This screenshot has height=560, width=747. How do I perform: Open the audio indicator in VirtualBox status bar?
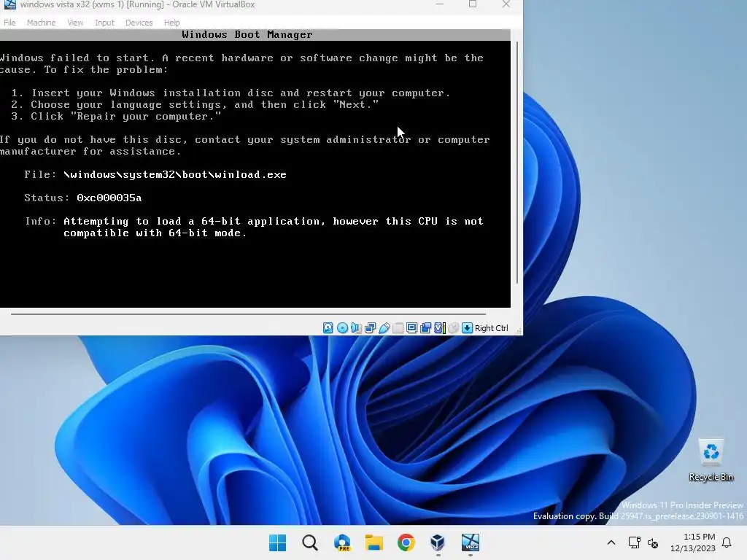click(356, 328)
